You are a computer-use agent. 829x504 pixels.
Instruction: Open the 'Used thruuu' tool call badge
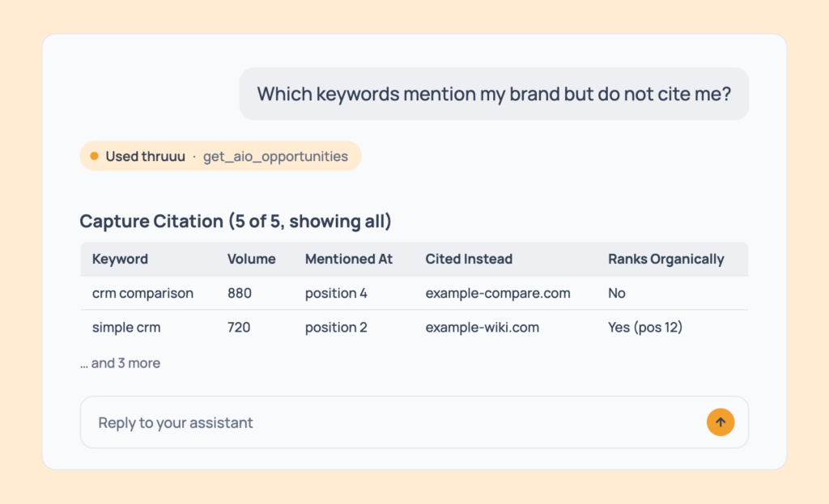click(220, 156)
